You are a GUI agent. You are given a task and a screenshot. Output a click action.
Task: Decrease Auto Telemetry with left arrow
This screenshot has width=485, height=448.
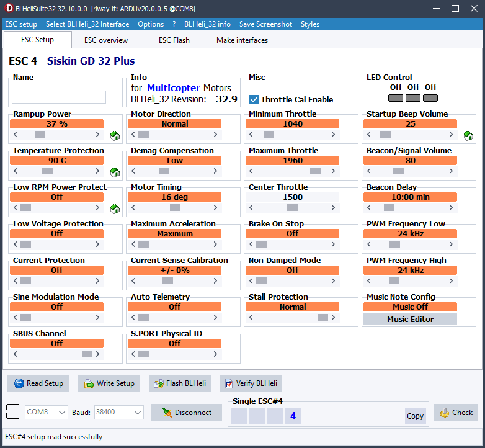click(x=133, y=318)
